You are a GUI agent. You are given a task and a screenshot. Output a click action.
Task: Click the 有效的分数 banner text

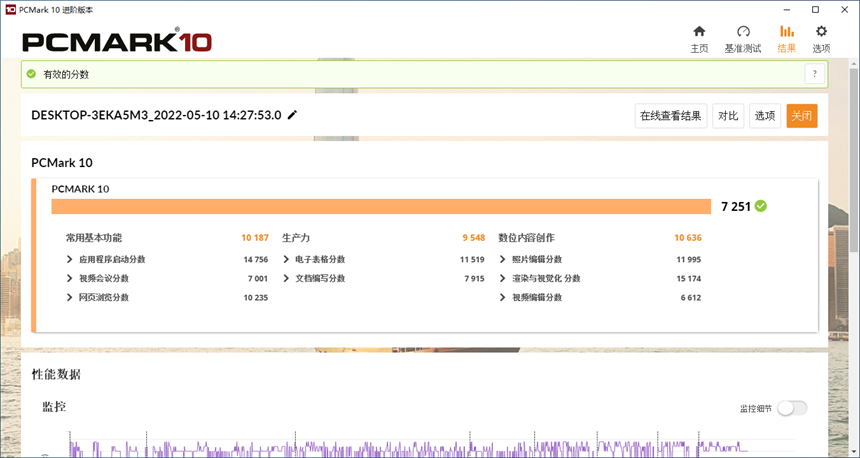click(x=66, y=74)
